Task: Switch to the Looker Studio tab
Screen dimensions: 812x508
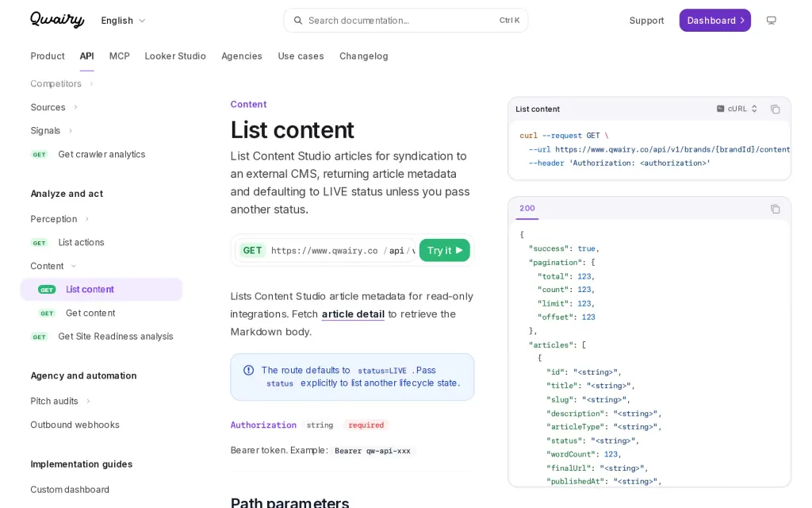Action: (x=175, y=56)
